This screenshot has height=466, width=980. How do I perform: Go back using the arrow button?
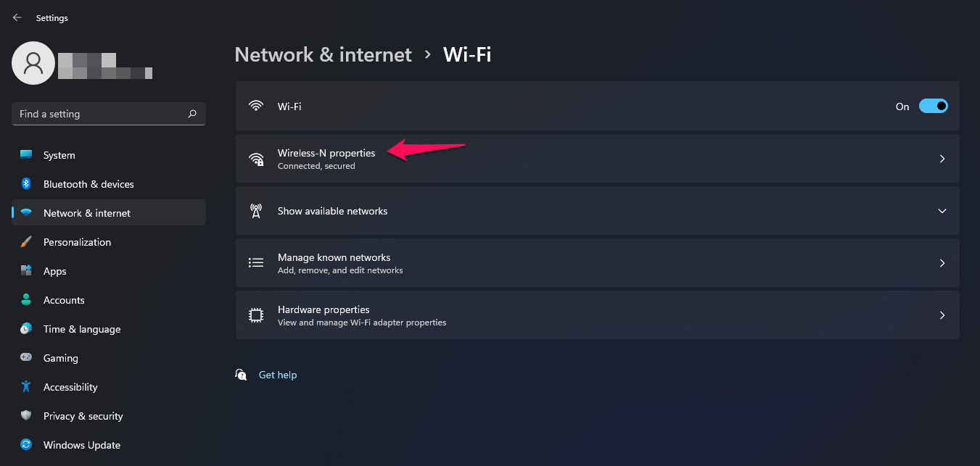point(17,17)
